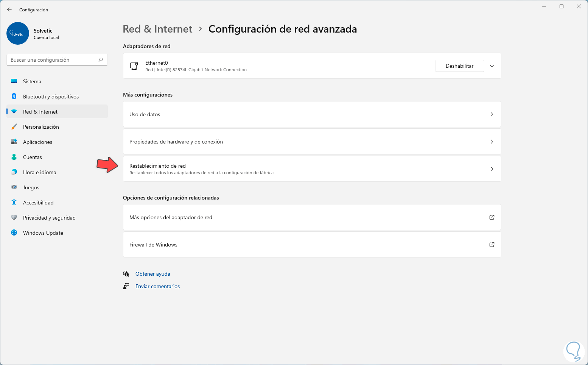Image resolution: width=588 pixels, height=365 pixels.
Task: Click the Windows Update sync icon
Action: click(x=14, y=233)
